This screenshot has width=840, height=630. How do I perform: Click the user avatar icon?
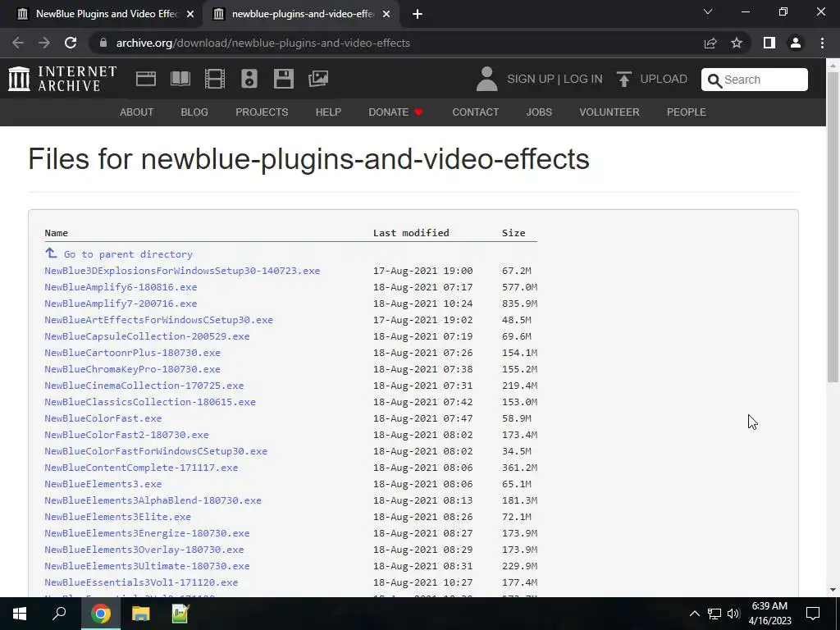[x=487, y=79]
